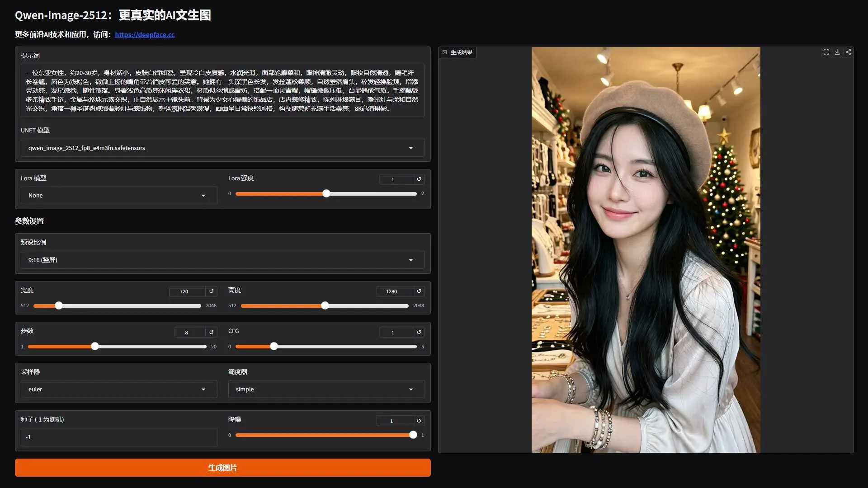Screen dimensions: 868x488
Task: Select the 生成结果 tab
Action: coord(457,52)
